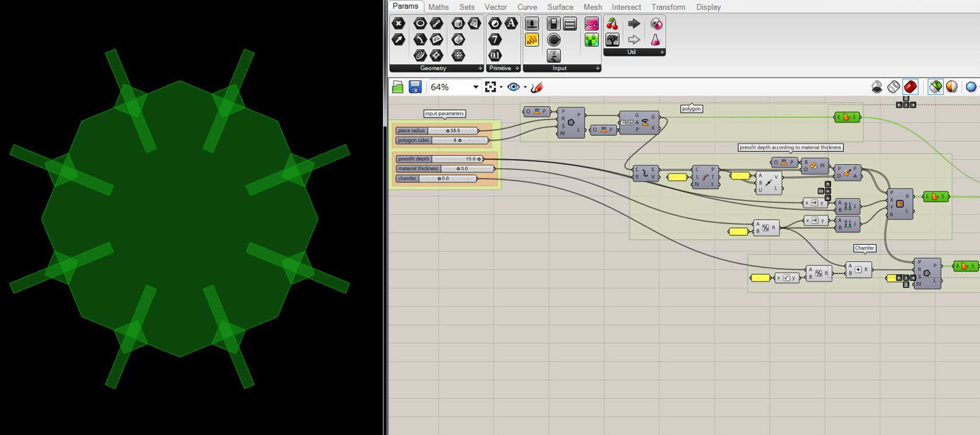Add the pink flask util component

tap(656, 40)
